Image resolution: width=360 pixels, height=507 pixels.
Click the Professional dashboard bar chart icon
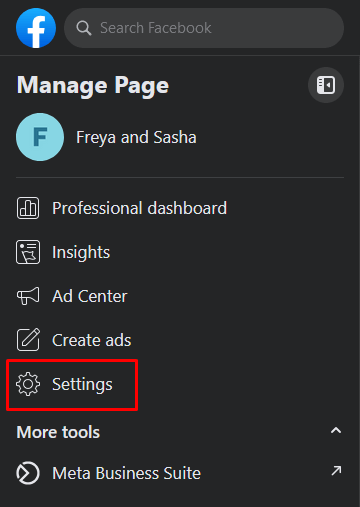pyautogui.click(x=28, y=208)
